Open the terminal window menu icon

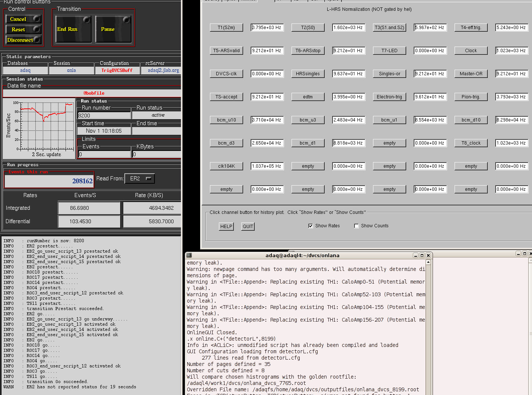click(x=189, y=255)
